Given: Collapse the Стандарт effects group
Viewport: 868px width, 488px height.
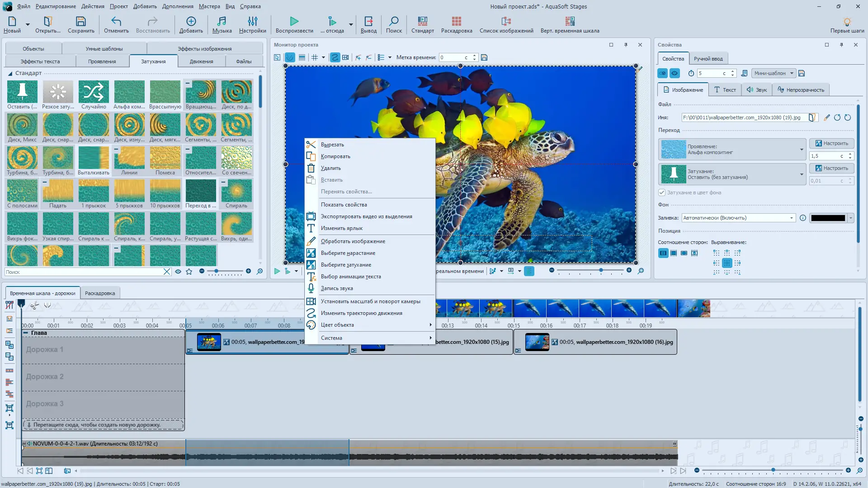Looking at the screenshot, I should 10,73.
